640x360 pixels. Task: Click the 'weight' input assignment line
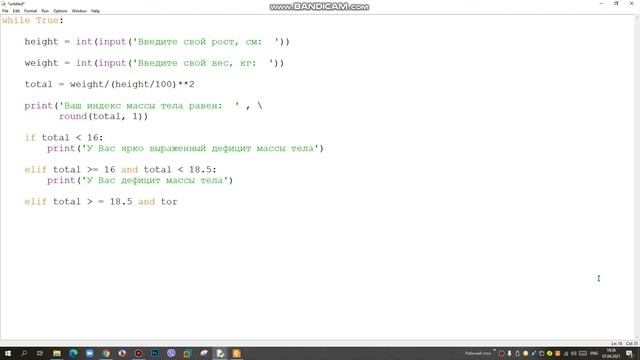tap(154, 63)
